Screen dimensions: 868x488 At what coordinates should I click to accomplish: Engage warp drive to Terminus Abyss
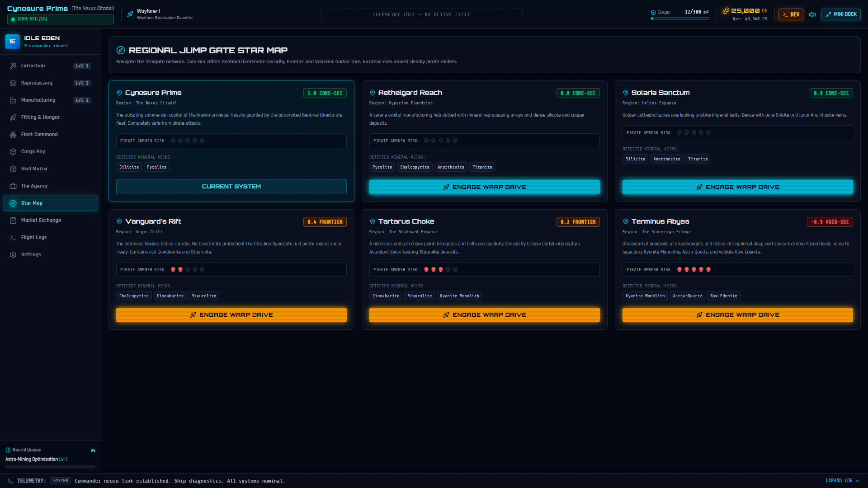coord(738,315)
